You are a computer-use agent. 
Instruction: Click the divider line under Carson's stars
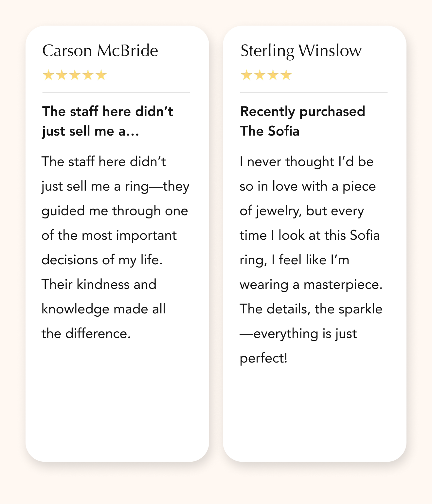click(x=116, y=93)
